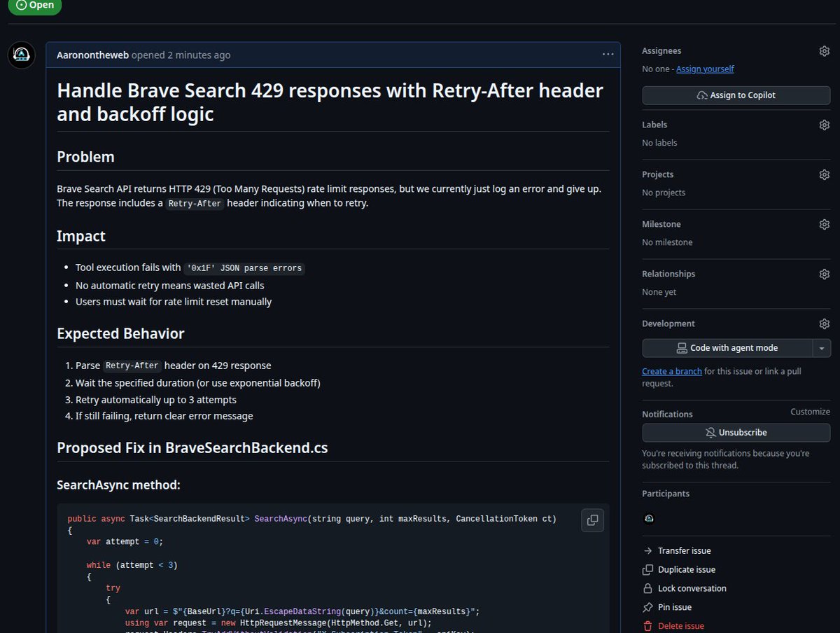
Task: Click the '0x1F' JSON parse errors code text
Action: [244, 268]
